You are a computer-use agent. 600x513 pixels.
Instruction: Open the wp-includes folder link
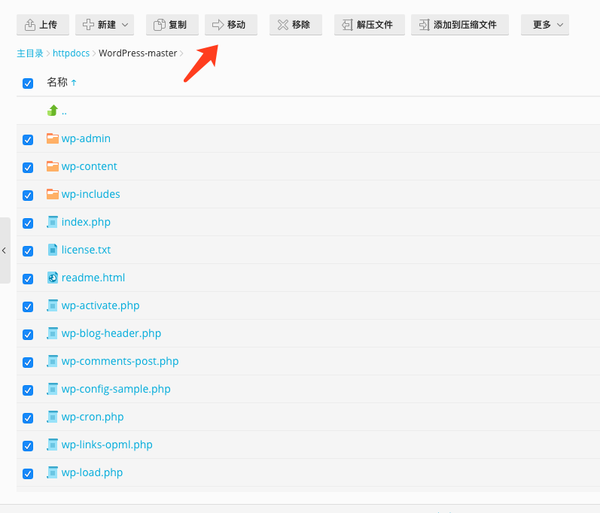pos(91,194)
